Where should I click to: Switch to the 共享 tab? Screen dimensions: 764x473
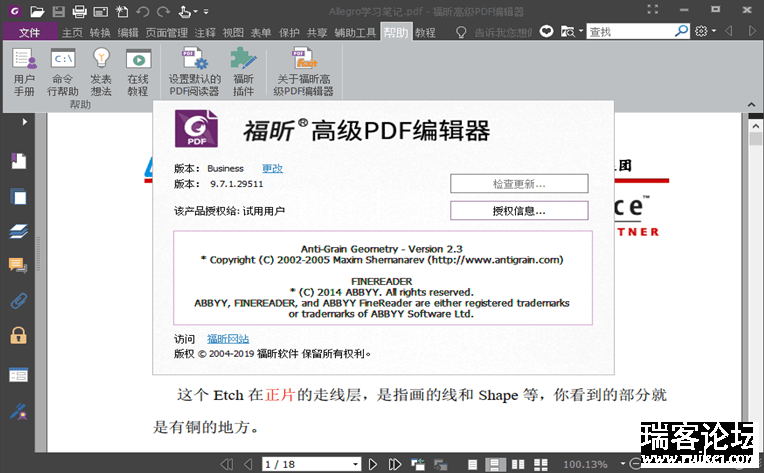(x=317, y=33)
